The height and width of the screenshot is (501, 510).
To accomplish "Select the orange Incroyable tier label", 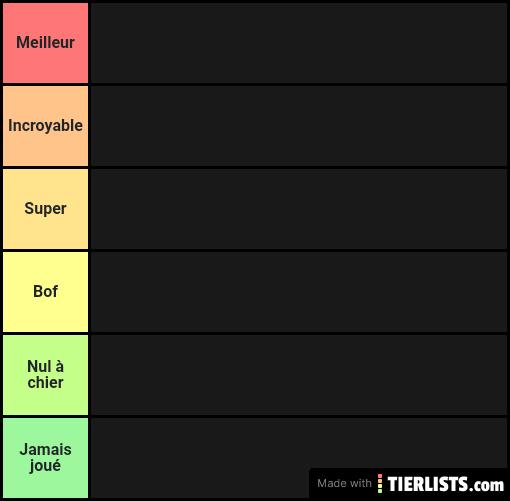I will pos(46,126).
